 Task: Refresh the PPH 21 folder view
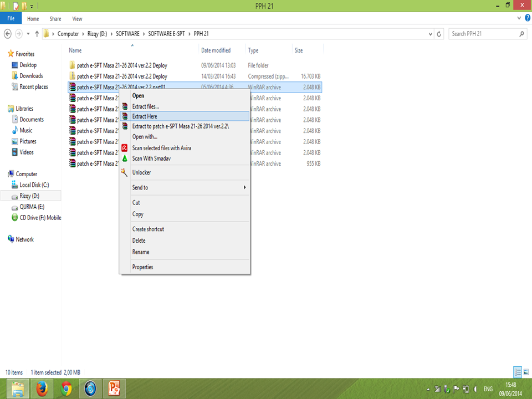[x=439, y=34]
